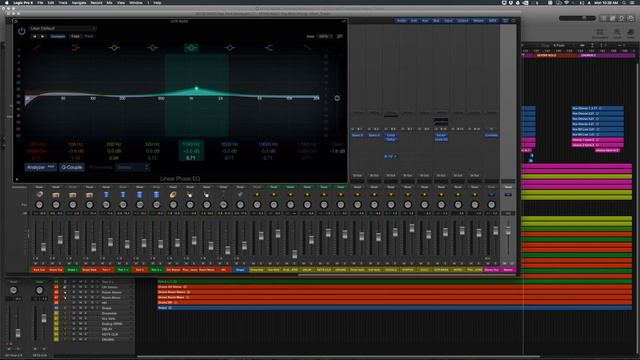640x360 pixels.
Task: Click the Paste button in EQ header
Action: [89, 36]
